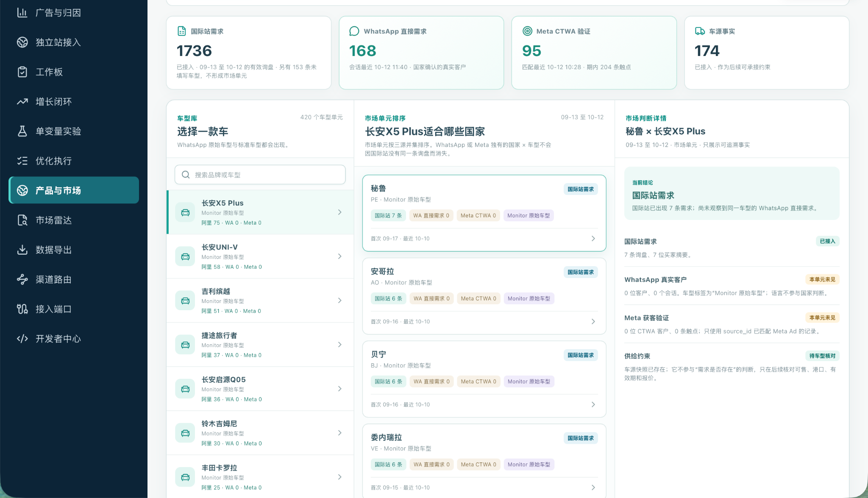Screen dimensions: 868x498
Task: Expand the 长安X5 Plus row chevron
Action: click(x=339, y=212)
